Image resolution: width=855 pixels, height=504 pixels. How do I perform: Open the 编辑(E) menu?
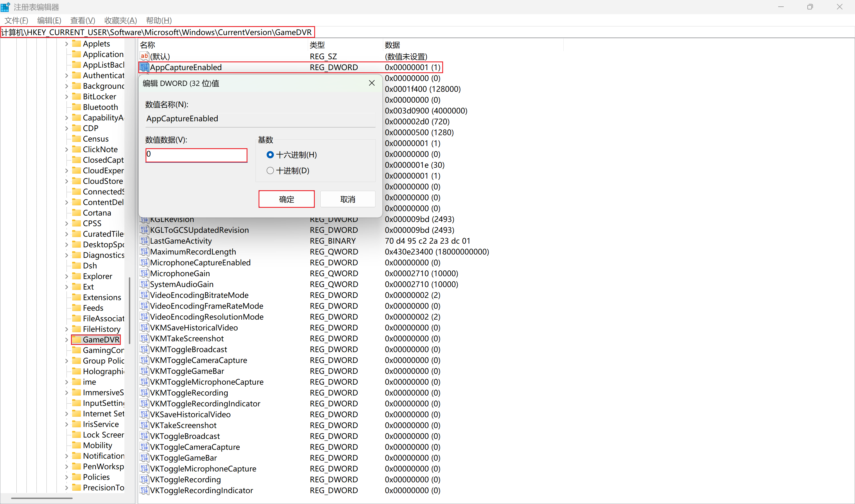point(49,20)
